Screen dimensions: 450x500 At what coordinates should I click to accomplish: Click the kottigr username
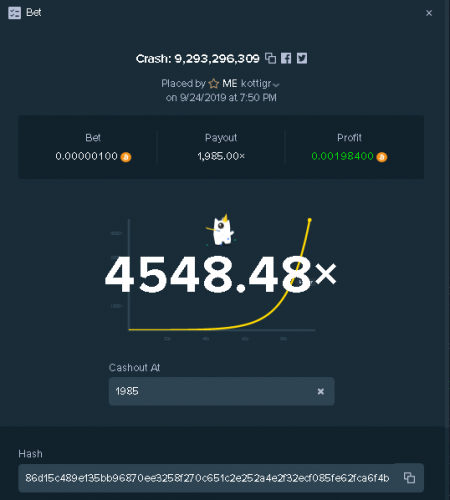tap(256, 83)
